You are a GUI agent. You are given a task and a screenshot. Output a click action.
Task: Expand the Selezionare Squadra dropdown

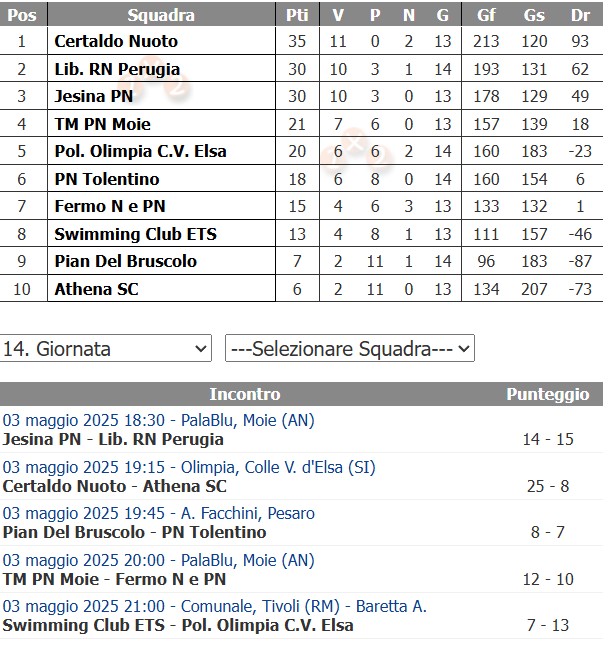[x=349, y=349]
